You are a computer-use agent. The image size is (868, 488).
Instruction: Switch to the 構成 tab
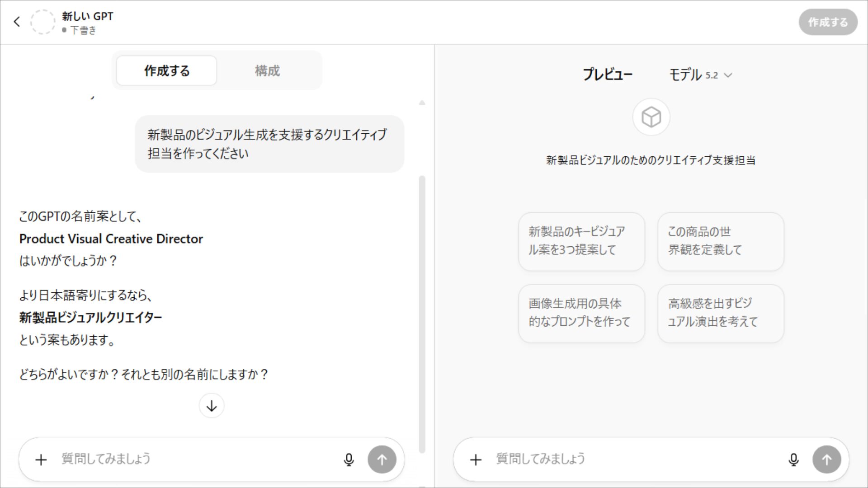(268, 70)
